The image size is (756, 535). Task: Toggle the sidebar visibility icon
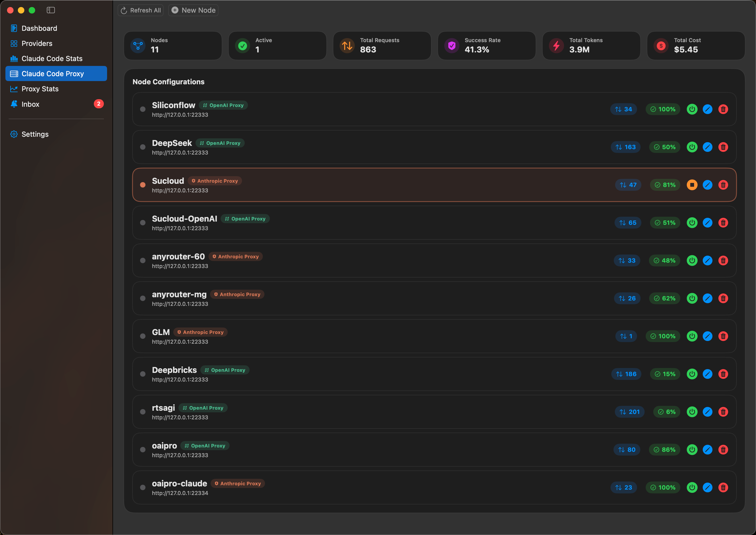[51, 10]
